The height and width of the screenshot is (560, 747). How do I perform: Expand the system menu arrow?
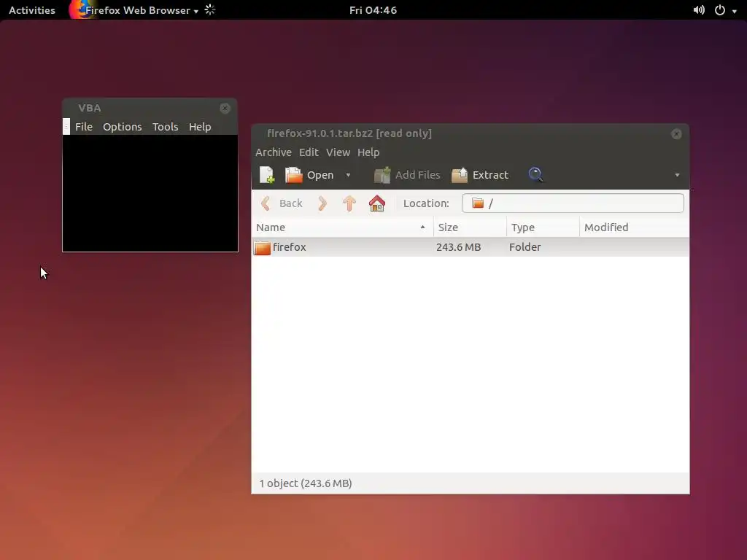tap(734, 11)
